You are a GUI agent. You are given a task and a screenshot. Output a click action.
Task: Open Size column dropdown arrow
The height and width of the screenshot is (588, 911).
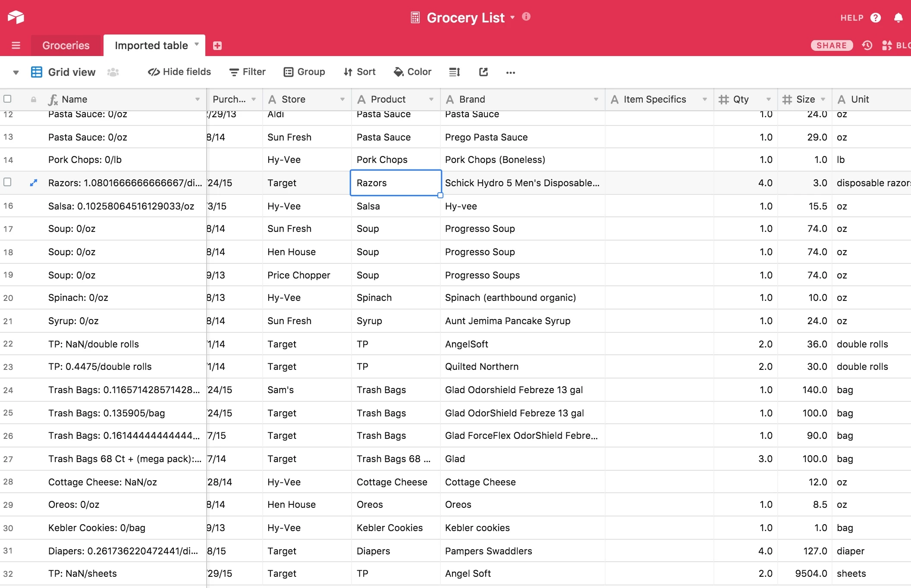coord(823,100)
